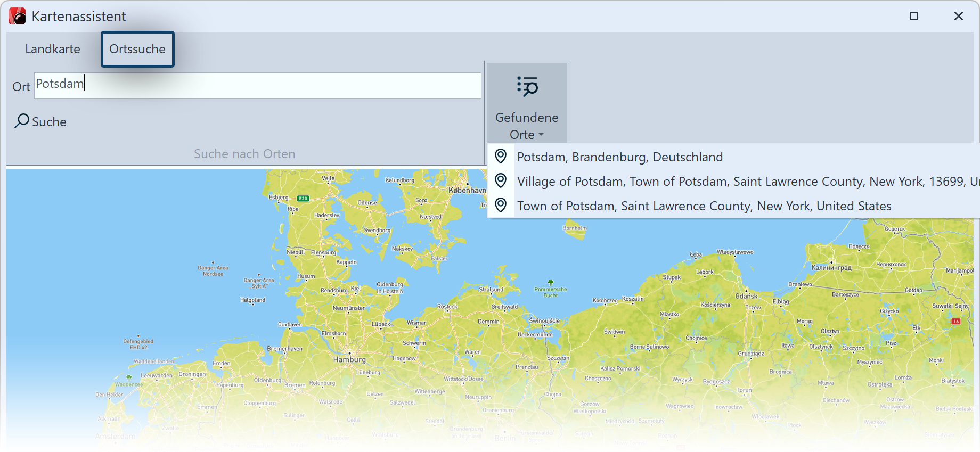The height and width of the screenshot is (452, 980).
Task: Click into the Ort text field
Action: (x=258, y=86)
